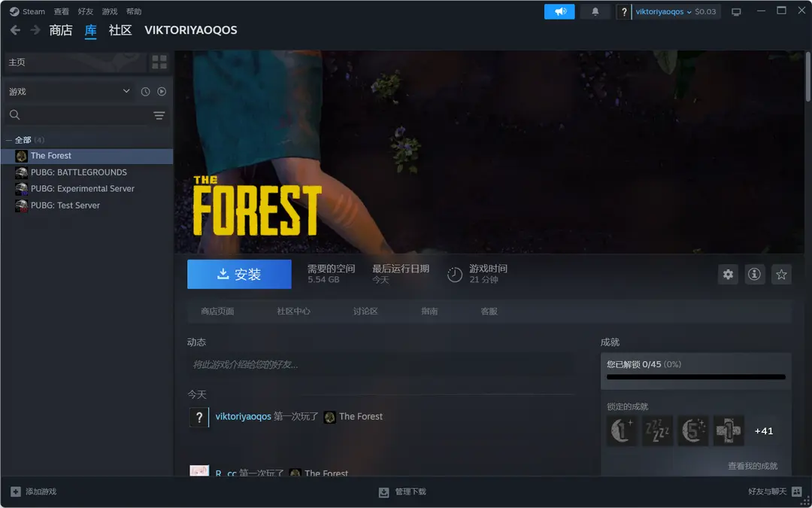The image size is (812, 508).
Task: Select The Forest in game list
Action: [x=87, y=156]
